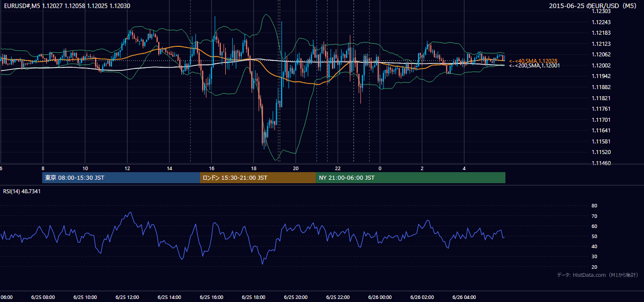Click RSI scale value 50

[595, 237]
